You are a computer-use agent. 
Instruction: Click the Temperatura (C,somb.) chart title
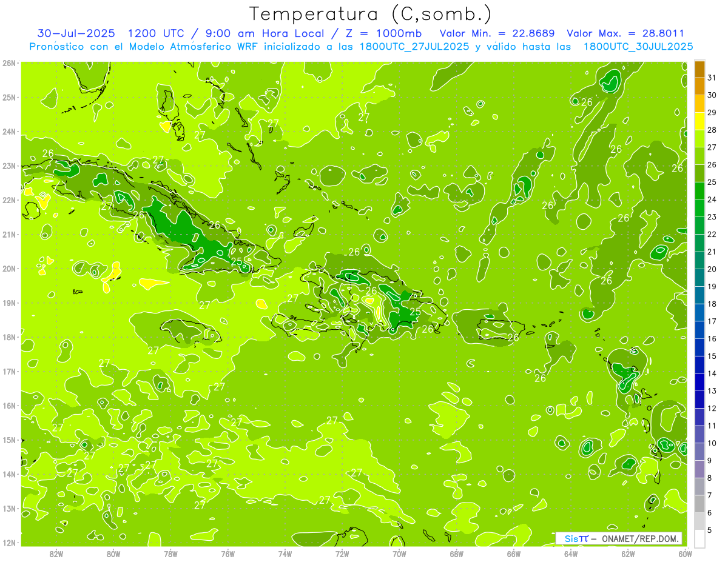click(x=370, y=13)
